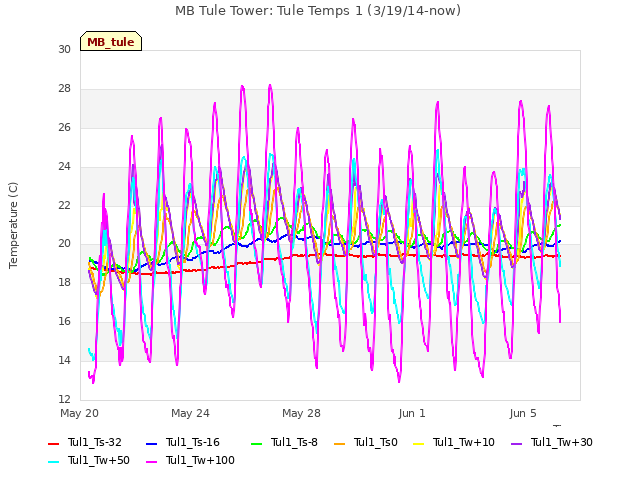Toggle the Tul1_Ts0 legend label
Viewport: 640px width, 480px height.
pos(376,442)
